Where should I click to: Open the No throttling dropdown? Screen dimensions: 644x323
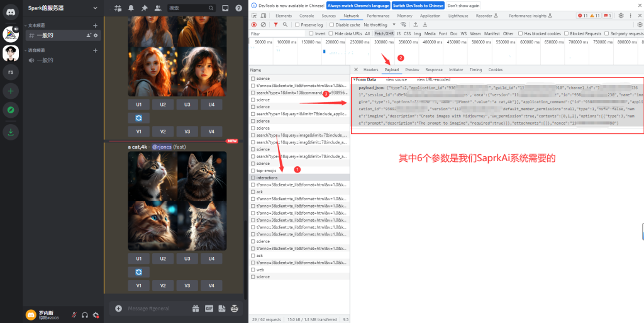(x=377, y=25)
